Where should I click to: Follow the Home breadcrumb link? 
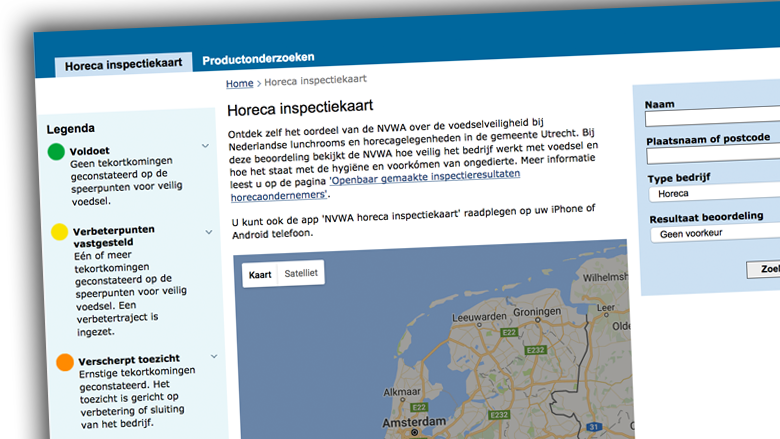tap(239, 84)
